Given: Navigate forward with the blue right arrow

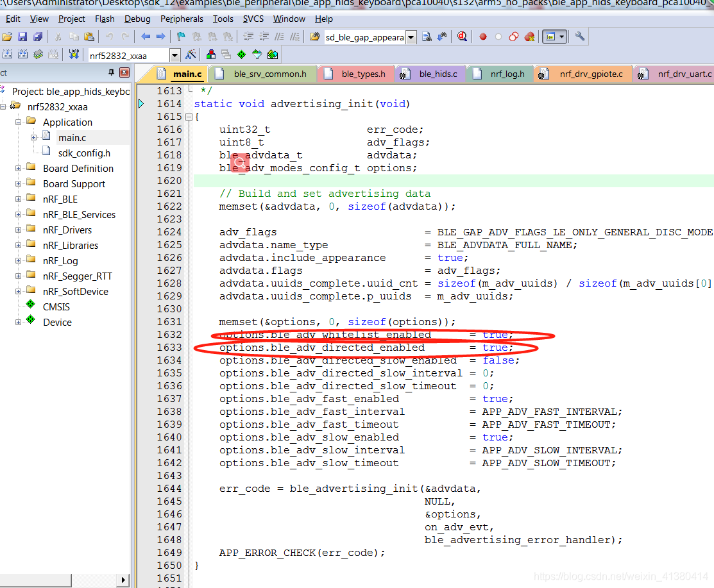Looking at the screenshot, I should [161, 37].
